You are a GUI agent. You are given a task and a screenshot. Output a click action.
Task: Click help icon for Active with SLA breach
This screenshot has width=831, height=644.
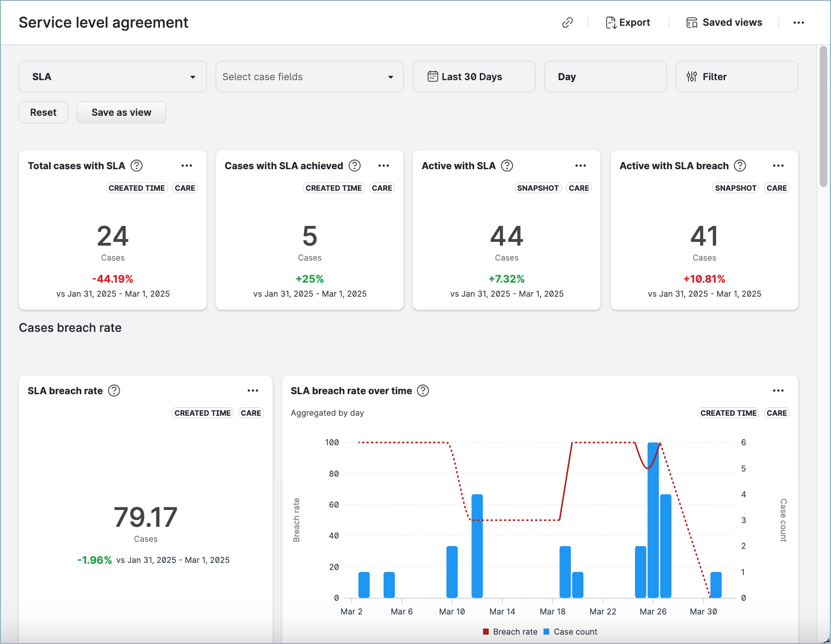[740, 165]
